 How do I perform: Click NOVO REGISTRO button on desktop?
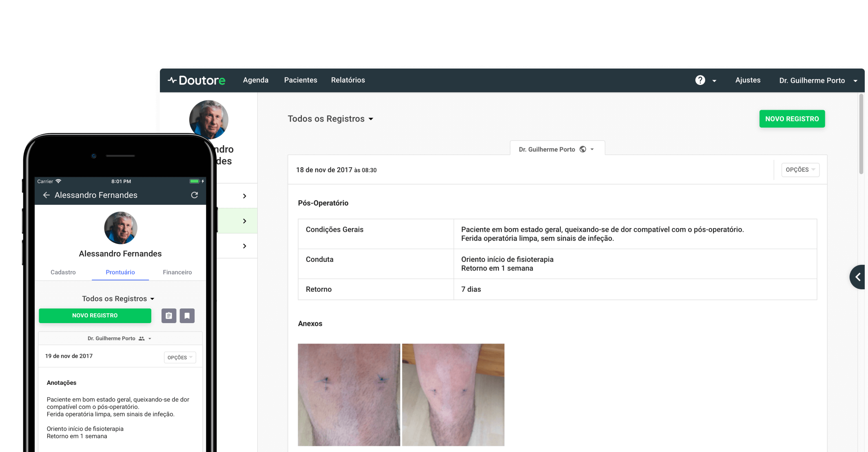coord(792,119)
